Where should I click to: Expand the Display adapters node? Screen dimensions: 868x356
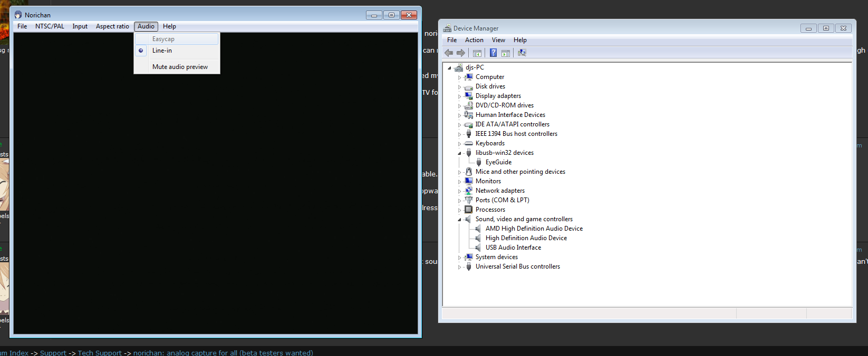(x=459, y=96)
